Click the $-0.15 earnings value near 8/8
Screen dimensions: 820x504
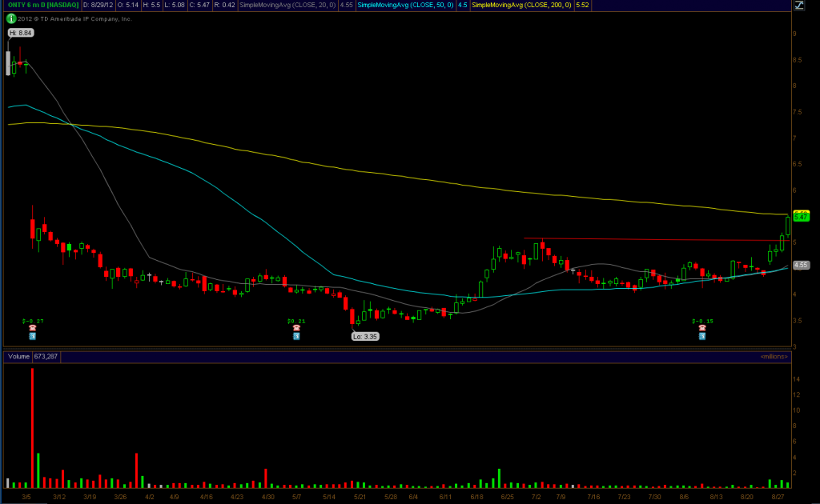702,322
